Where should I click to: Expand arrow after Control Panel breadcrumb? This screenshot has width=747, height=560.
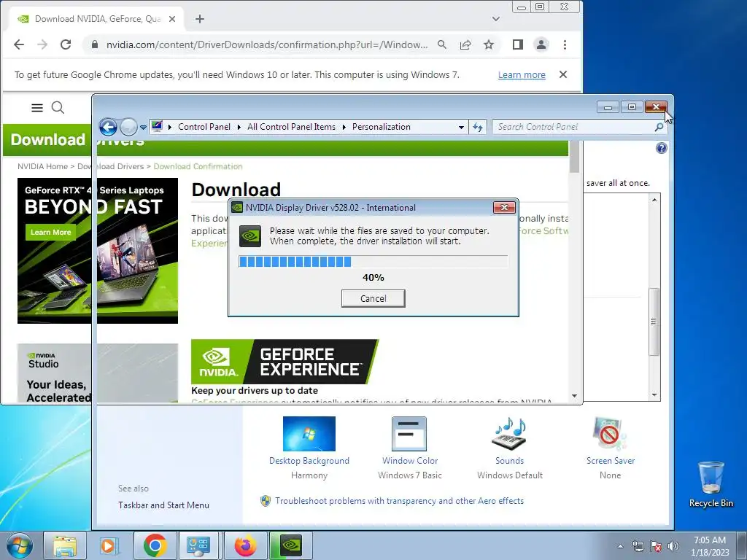tap(239, 127)
